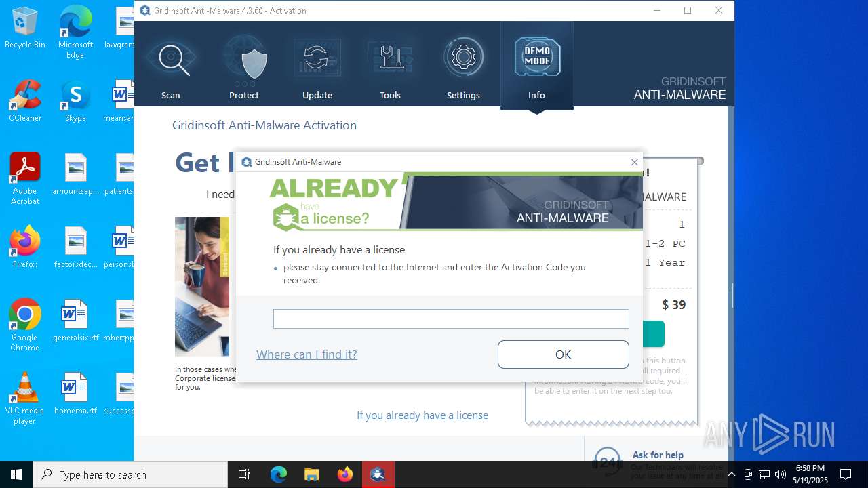Image resolution: width=868 pixels, height=488 pixels.
Task: Select the Demo Mode Info tab
Action: click(536, 66)
